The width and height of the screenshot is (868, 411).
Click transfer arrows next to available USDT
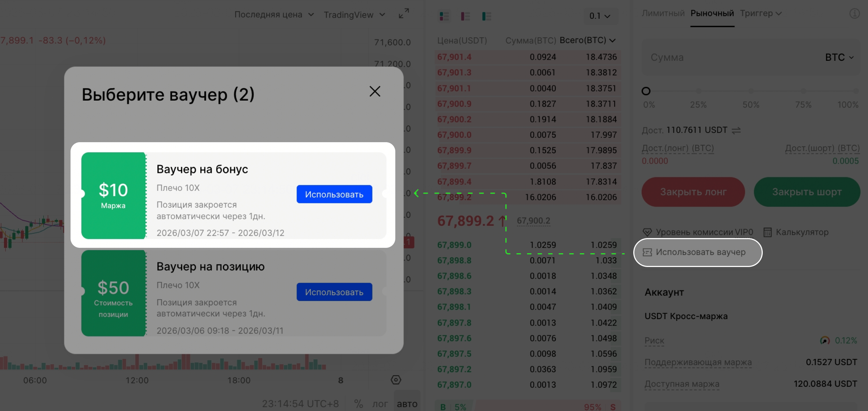pyautogui.click(x=736, y=130)
